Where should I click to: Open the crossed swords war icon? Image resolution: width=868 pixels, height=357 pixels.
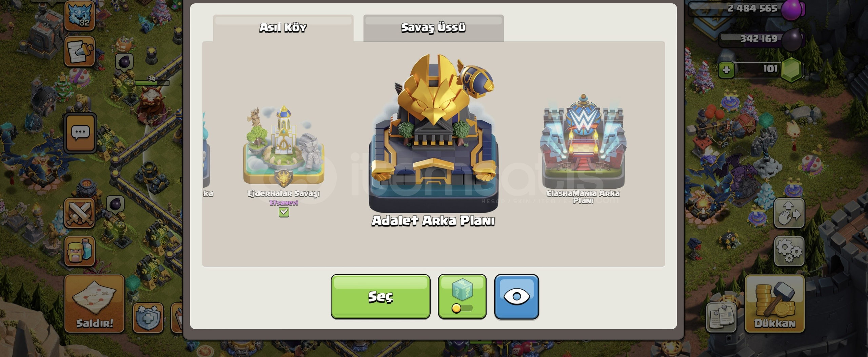[80, 213]
